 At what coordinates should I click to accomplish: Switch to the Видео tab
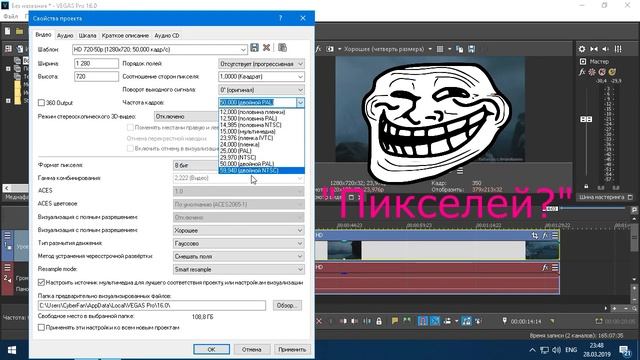(x=43, y=35)
